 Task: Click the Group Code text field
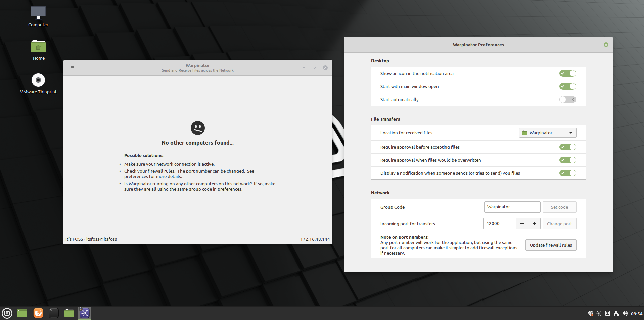(512, 207)
